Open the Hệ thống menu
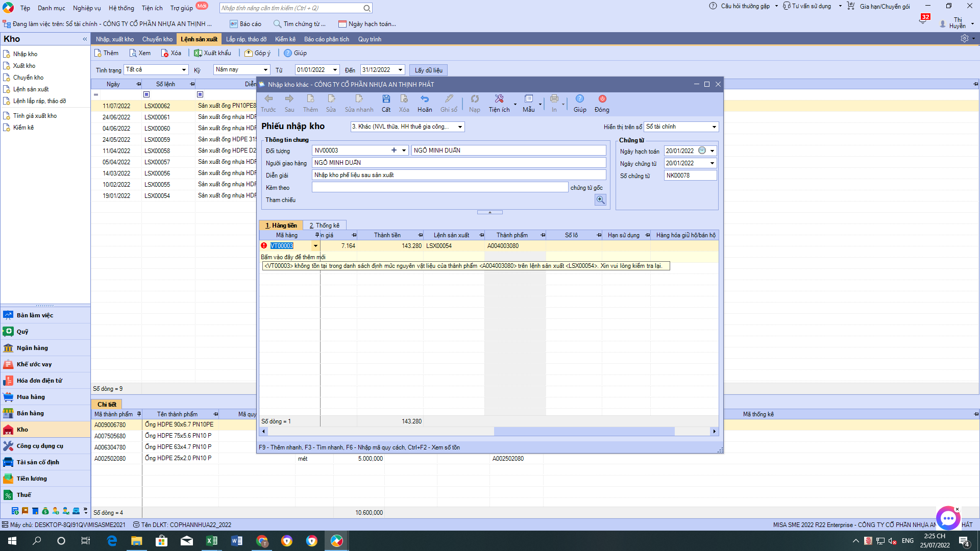The width and height of the screenshot is (980, 551). click(x=121, y=8)
